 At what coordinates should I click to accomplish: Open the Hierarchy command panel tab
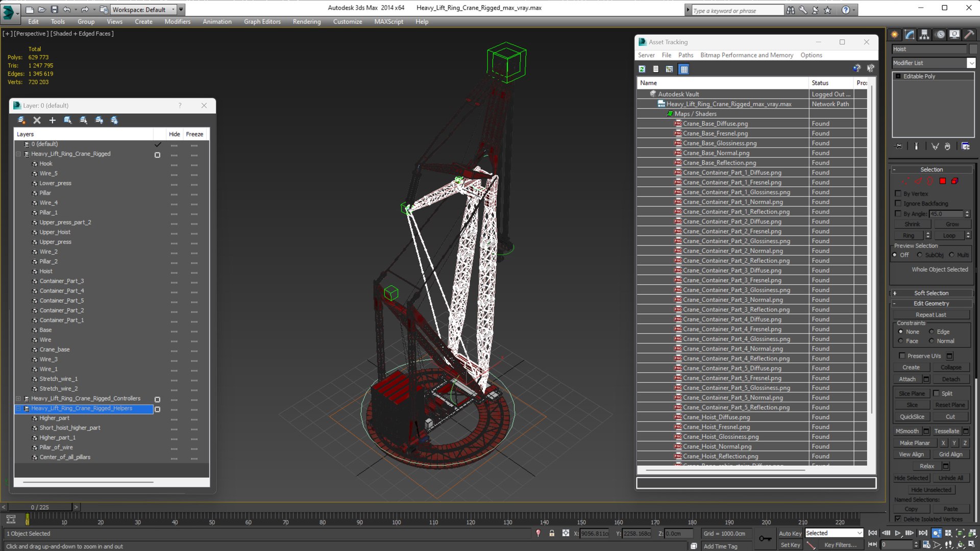[x=924, y=34]
